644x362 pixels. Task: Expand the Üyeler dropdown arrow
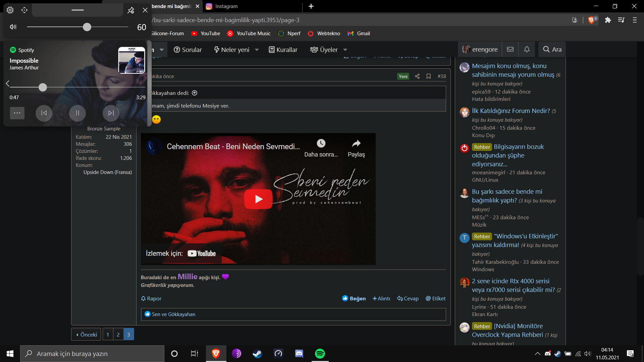[x=345, y=50]
